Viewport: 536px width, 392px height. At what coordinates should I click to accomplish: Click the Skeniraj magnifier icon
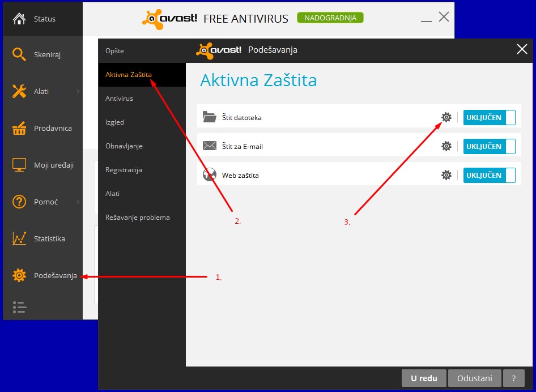coord(19,54)
